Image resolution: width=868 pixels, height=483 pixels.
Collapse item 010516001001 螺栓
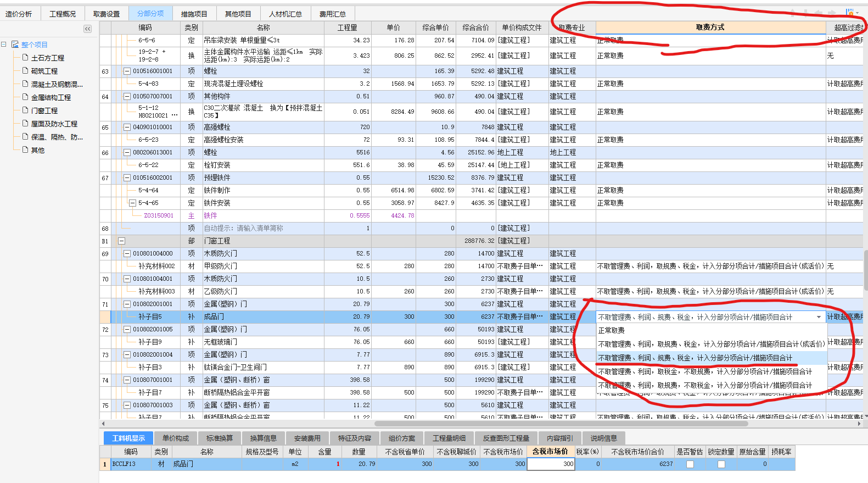pyautogui.click(x=127, y=71)
